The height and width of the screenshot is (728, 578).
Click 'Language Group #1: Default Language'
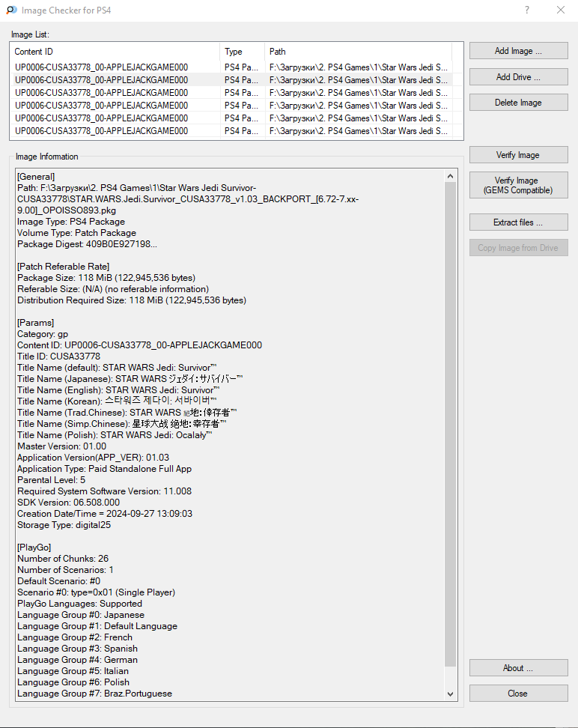coord(97,626)
